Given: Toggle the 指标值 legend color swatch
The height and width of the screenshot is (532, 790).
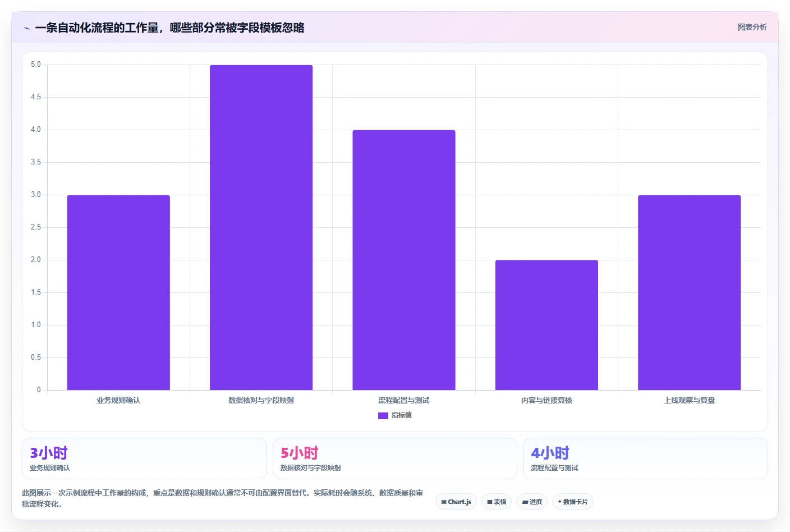Looking at the screenshot, I should pos(383,415).
